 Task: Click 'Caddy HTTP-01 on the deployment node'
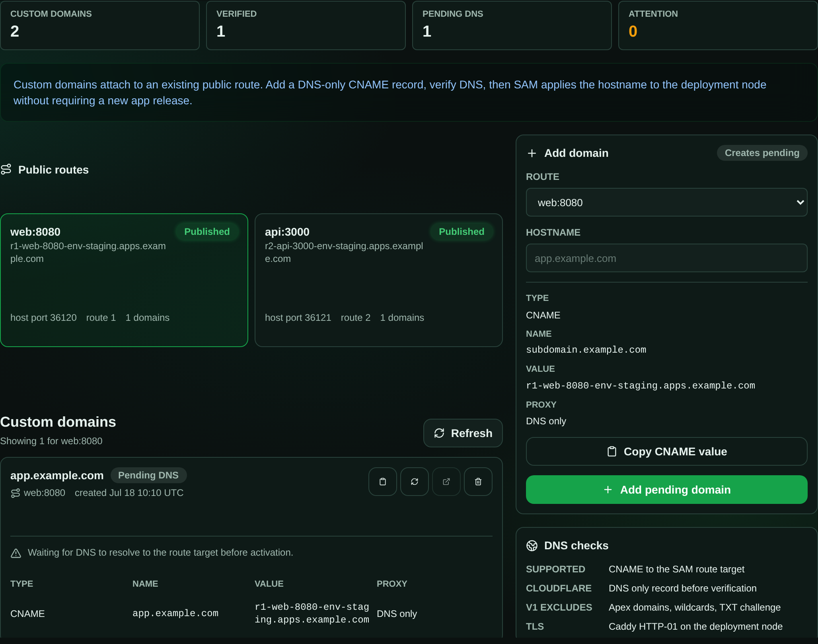click(695, 627)
